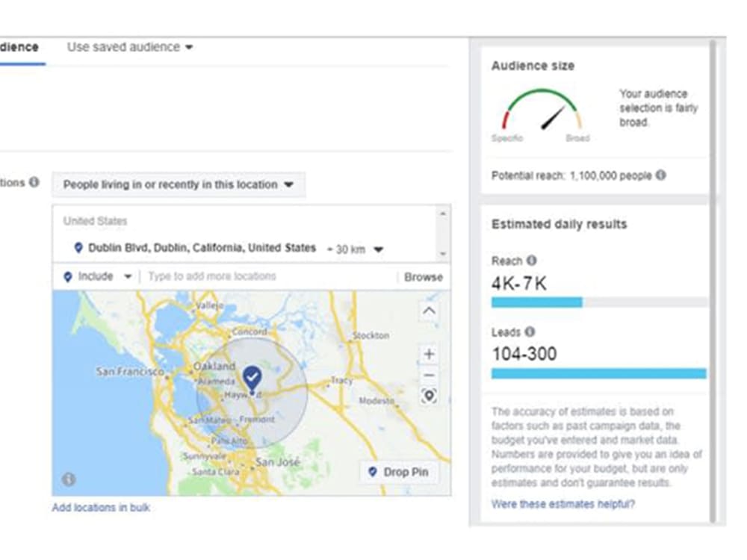Select the blue location pin on map
The height and width of the screenshot is (560, 747).
252,379
